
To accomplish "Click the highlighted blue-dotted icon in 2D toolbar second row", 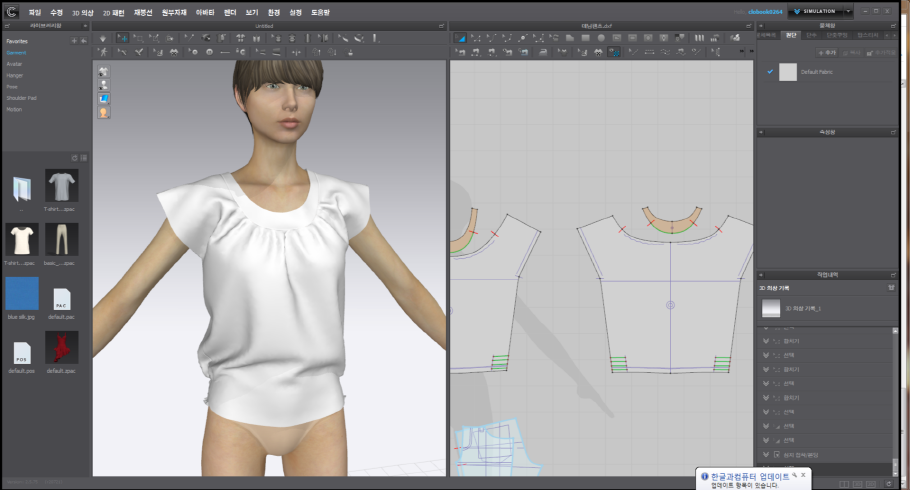I will (x=614, y=52).
